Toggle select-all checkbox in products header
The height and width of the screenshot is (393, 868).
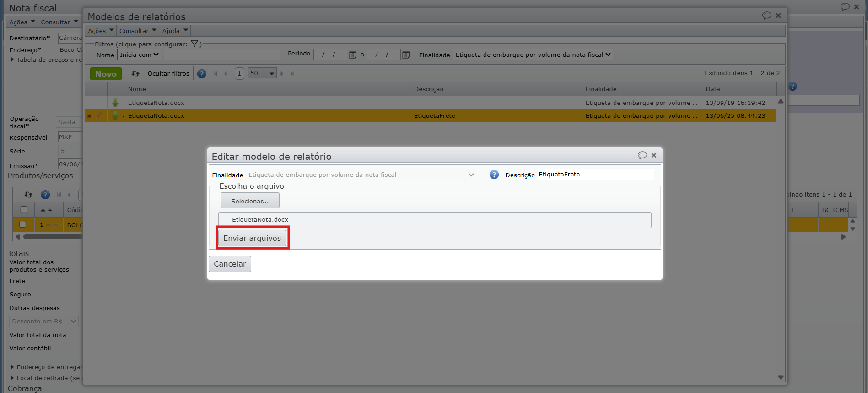click(24, 210)
